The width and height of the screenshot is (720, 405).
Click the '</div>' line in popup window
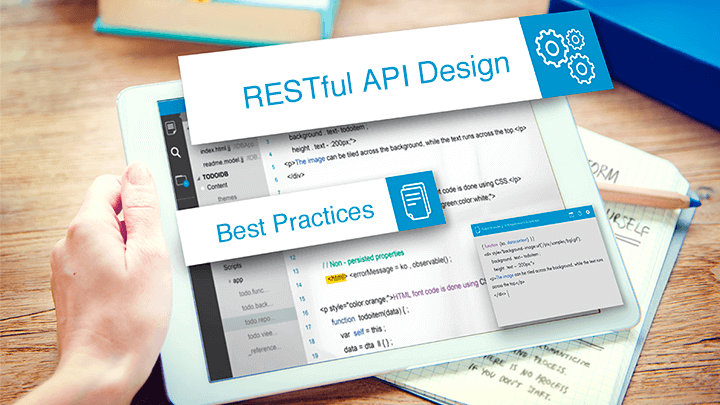click(500, 294)
